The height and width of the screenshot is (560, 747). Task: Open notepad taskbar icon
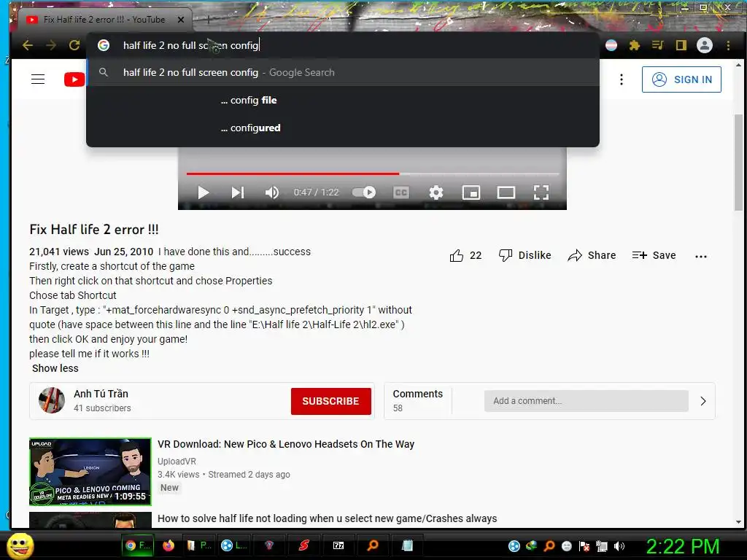(407, 545)
